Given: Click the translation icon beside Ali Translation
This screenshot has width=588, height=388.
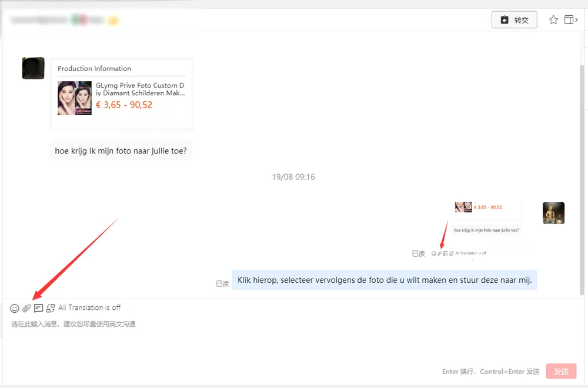Looking at the screenshot, I should pos(51,308).
